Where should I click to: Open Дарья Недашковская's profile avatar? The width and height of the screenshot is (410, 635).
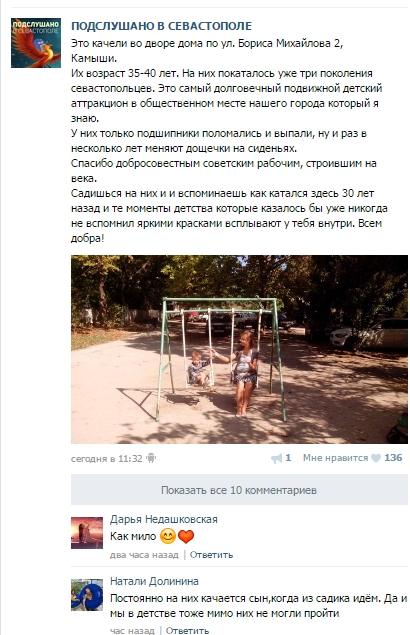[87, 533]
